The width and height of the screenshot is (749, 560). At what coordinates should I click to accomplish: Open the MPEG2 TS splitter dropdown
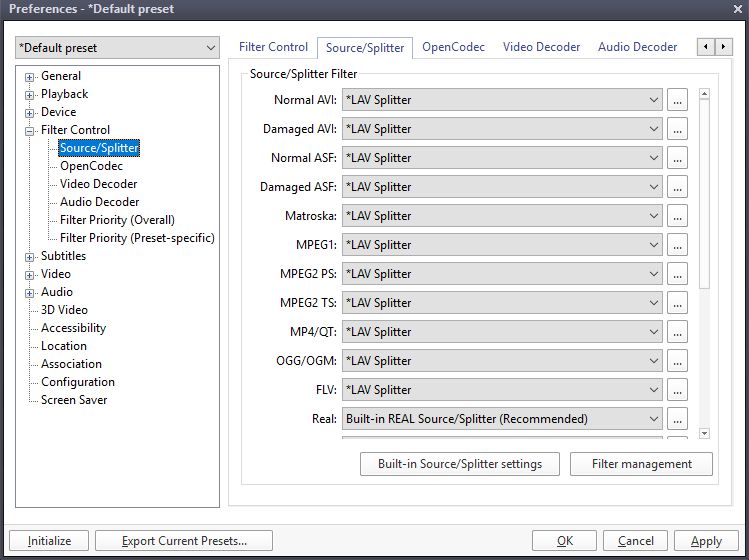(502, 303)
